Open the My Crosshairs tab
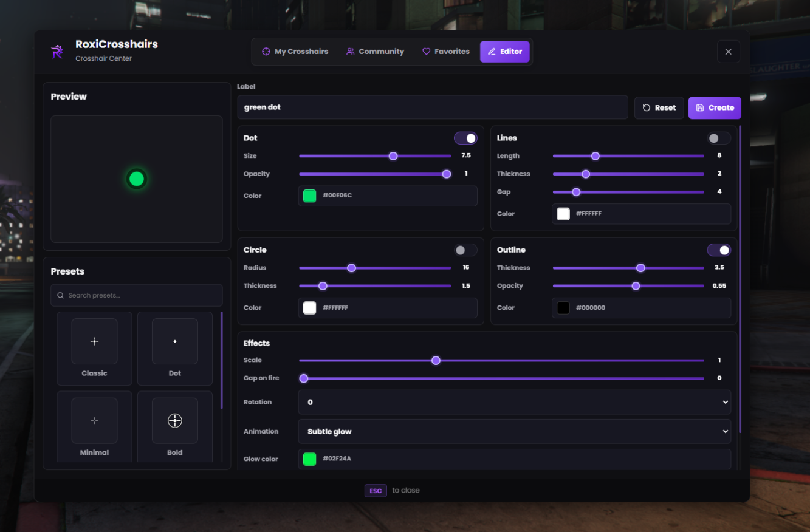 tap(295, 52)
